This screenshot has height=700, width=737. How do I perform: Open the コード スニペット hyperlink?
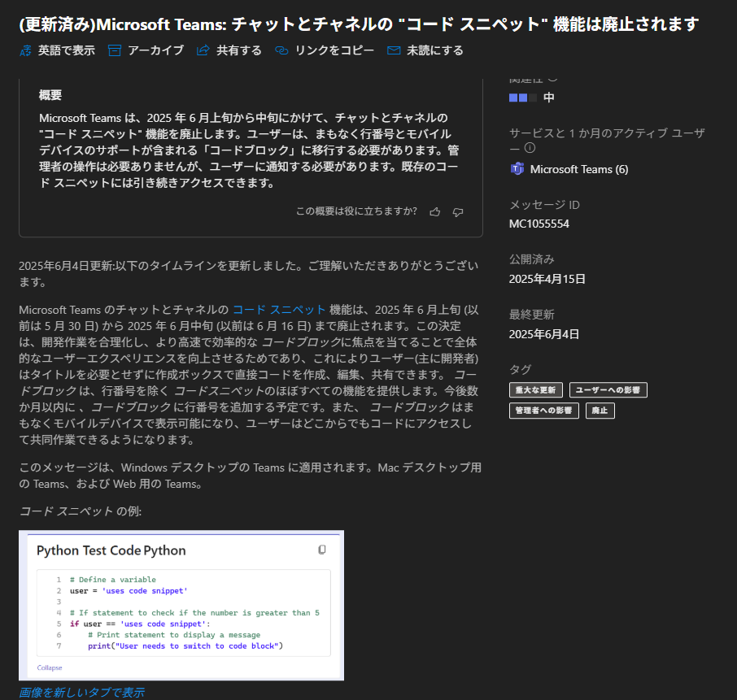coord(279,310)
